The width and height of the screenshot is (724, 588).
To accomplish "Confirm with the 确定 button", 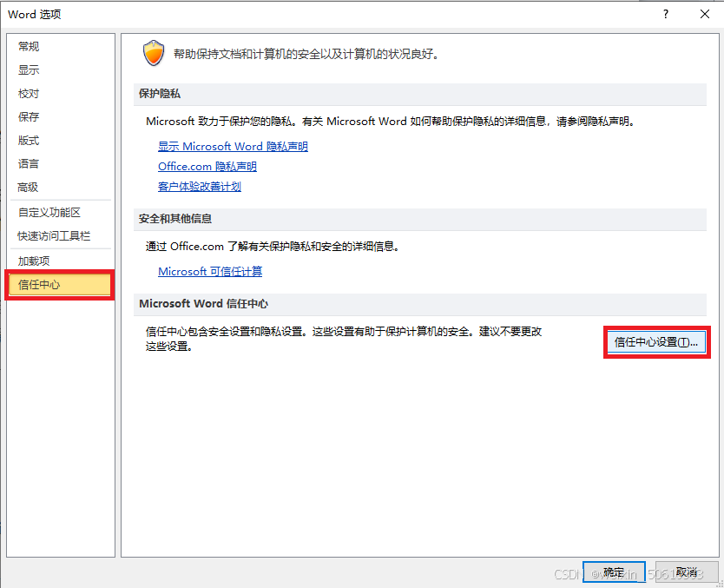I will click(x=614, y=572).
